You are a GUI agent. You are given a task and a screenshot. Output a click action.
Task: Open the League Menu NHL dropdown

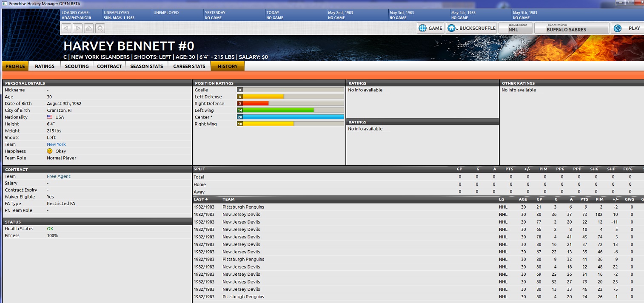tap(515, 28)
